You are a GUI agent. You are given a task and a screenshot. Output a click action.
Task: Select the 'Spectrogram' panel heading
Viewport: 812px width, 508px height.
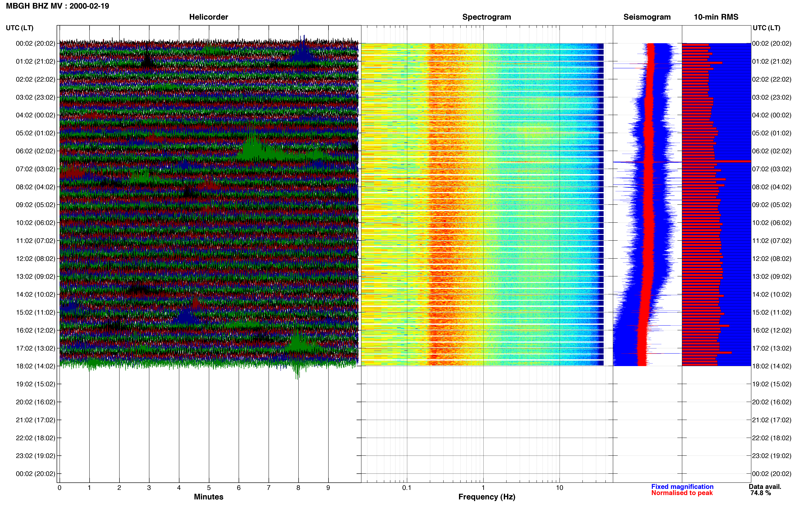[487, 17]
